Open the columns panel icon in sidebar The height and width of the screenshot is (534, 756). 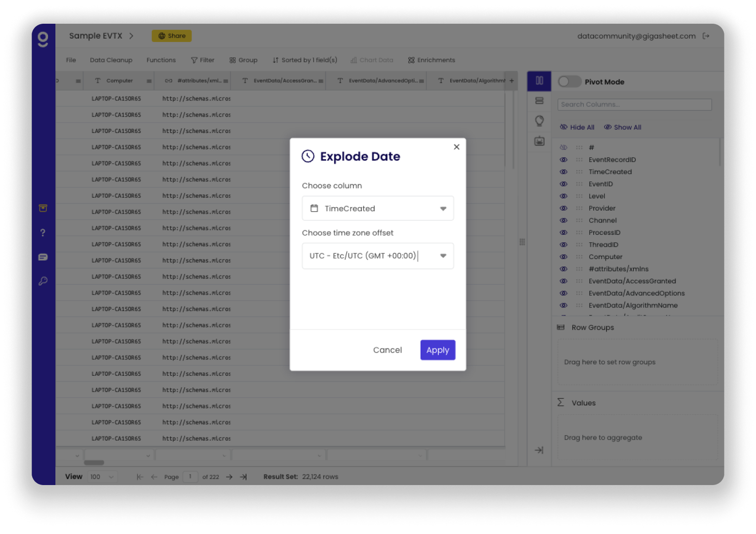point(539,81)
